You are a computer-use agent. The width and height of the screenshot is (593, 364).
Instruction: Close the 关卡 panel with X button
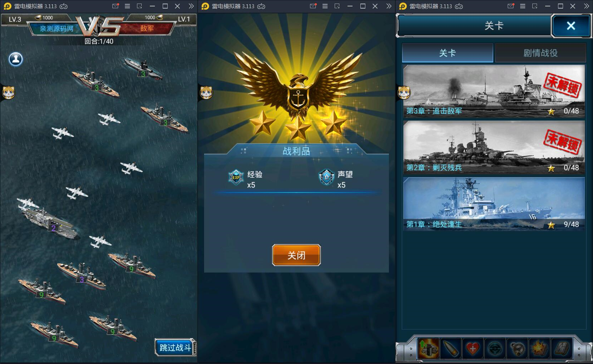coord(571,26)
